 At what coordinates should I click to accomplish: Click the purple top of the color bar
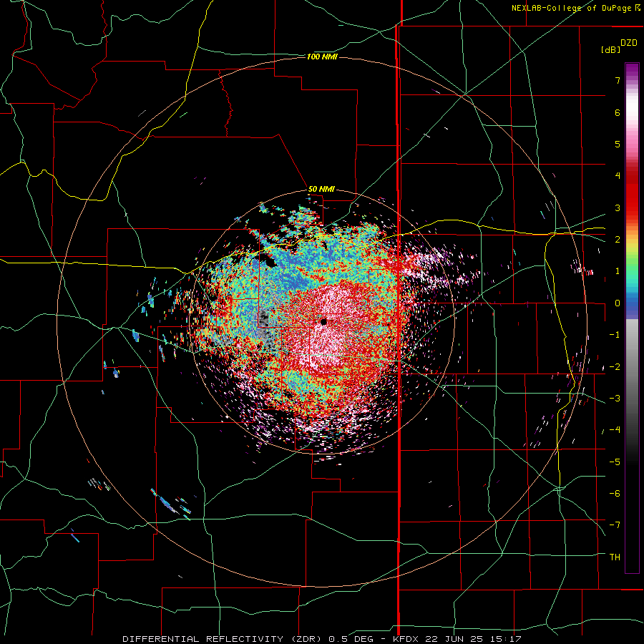(x=632, y=71)
